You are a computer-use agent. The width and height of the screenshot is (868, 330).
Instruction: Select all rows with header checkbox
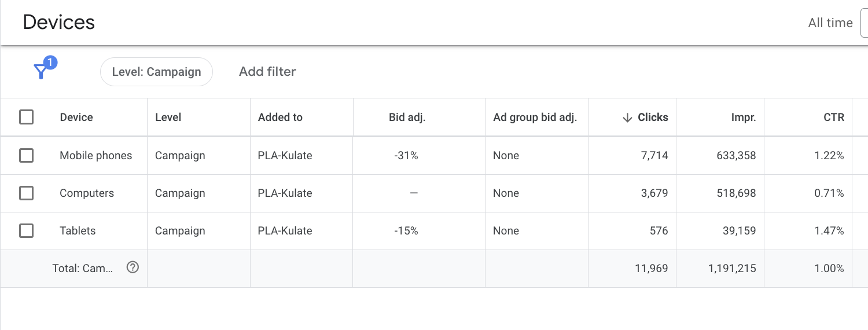click(x=26, y=117)
